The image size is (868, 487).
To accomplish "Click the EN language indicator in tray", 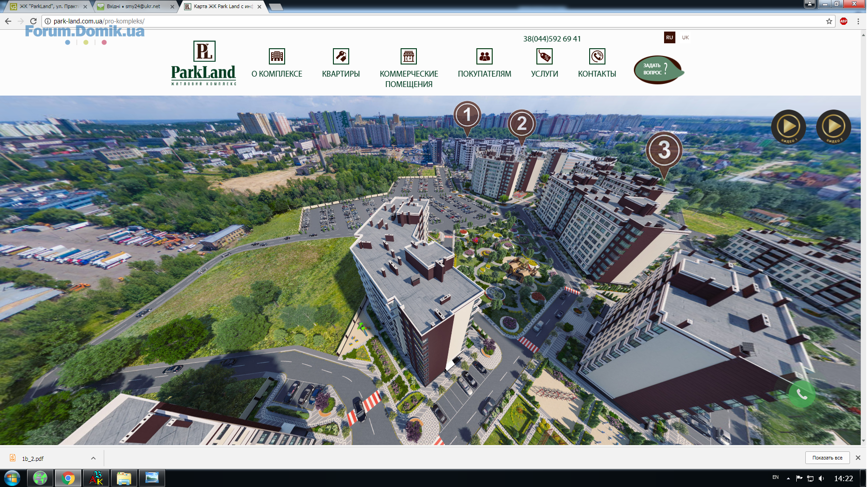I will point(776,478).
